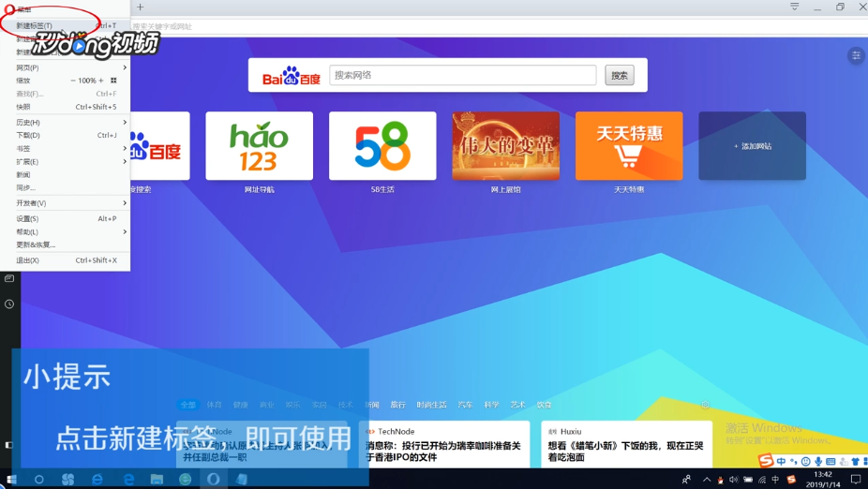This screenshot has width=868, height=489.
Task: Select 新建标签(T) menu item
Action: tap(66, 25)
